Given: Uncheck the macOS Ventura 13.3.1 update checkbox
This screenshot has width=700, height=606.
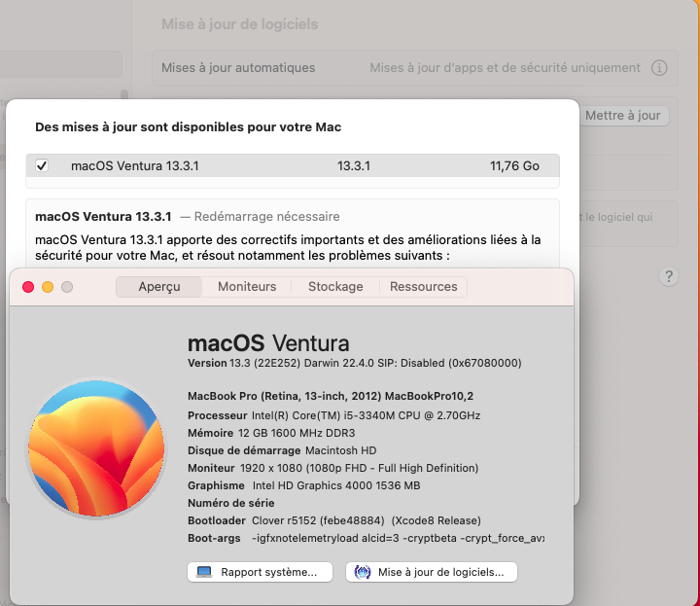Looking at the screenshot, I should pyautogui.click(x=42, y=165).
